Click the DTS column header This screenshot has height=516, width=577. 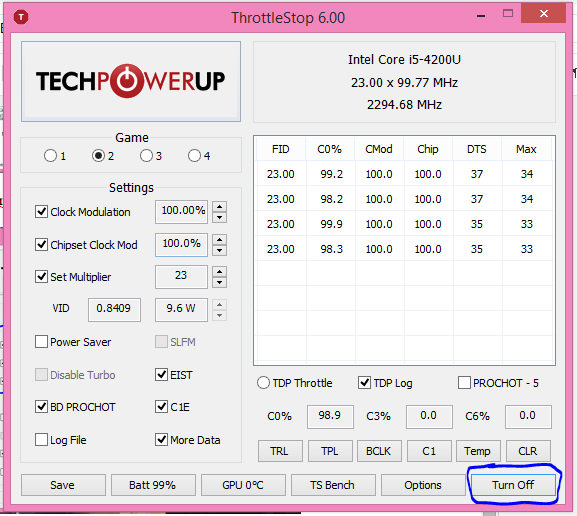click(x=477, y=149)
